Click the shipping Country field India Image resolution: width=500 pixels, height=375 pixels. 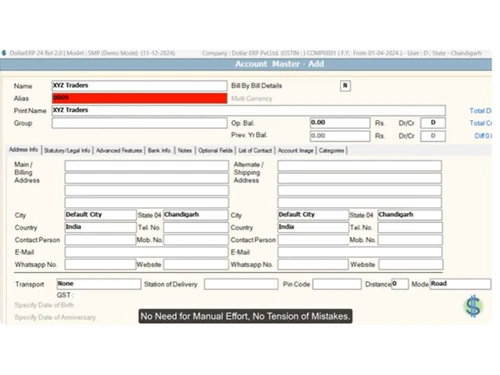click(313, 227)
